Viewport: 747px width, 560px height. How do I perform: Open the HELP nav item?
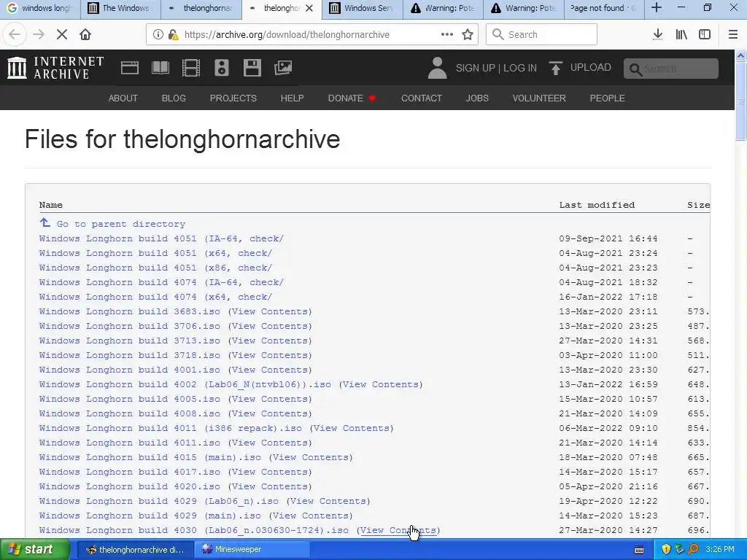[x=292, y=98]
